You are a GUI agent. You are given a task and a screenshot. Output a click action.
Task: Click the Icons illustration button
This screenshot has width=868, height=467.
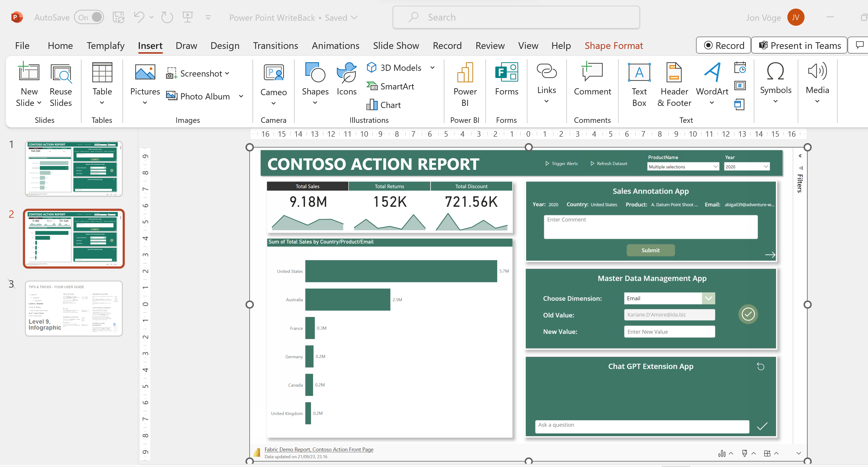tap(346, 79)
